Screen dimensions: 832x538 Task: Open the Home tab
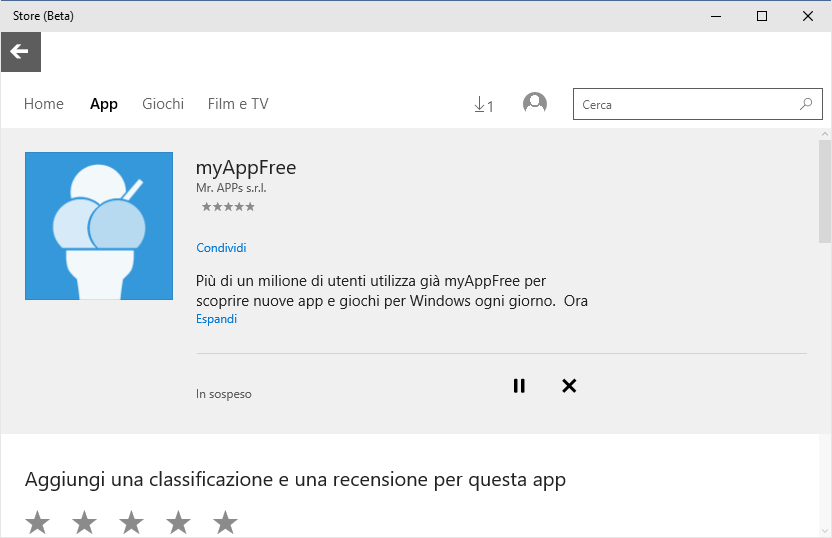[x=44, y=104]
